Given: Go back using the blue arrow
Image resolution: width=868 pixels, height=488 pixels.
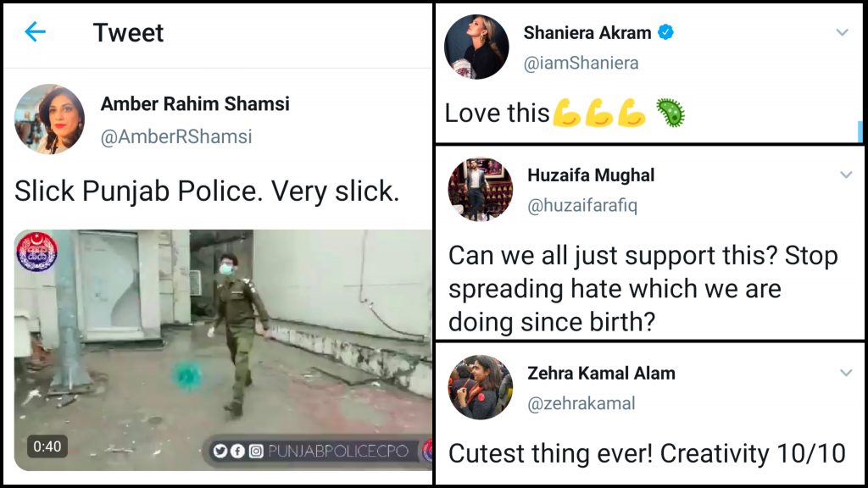Looking at the screenshot, I should point(35,32).
